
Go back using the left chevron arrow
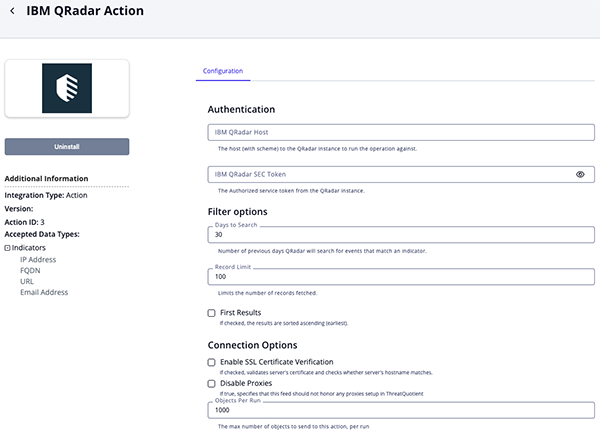point(12,11)
